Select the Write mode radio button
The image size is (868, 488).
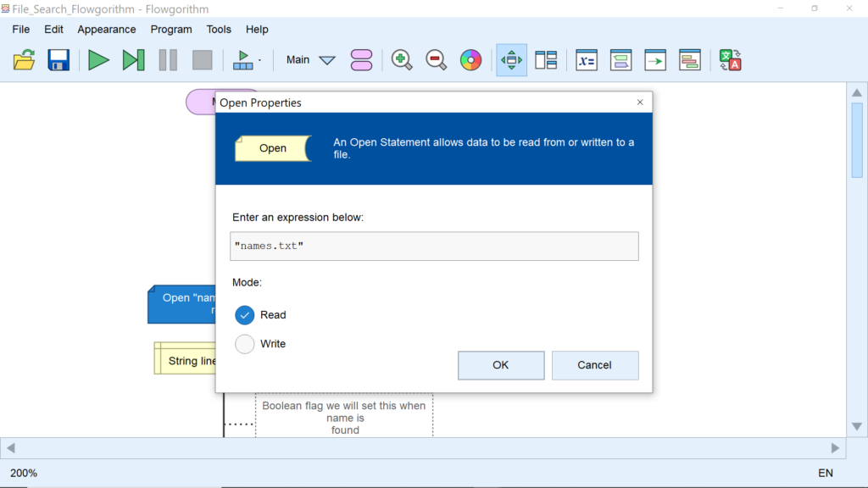coord(245,344)
